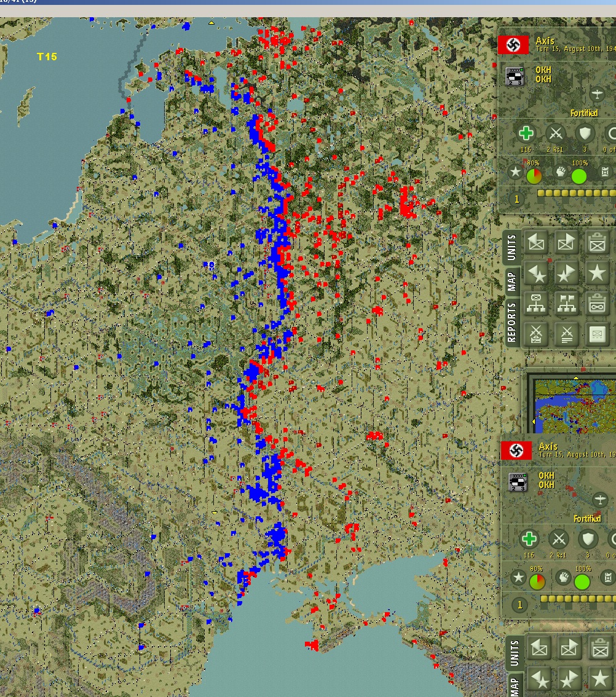
Task: Click the minimap overview thumbnail
Action: point(575,406)
